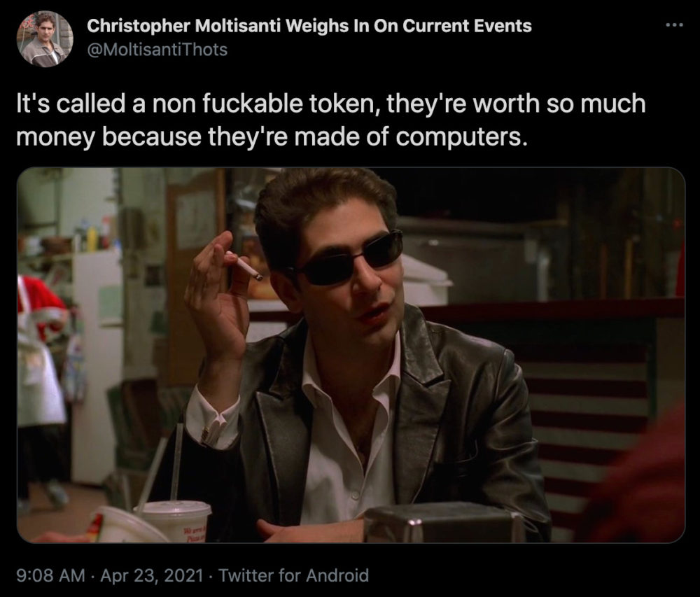Click the dark sunglasses in the photo
This screenshot has height=597, width=700.
pyautogui.click(x=351, y=258)
